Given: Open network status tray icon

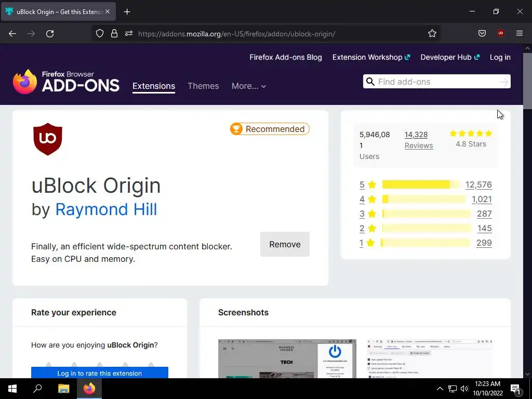Looking at the screenshot, I should (453, 389).
